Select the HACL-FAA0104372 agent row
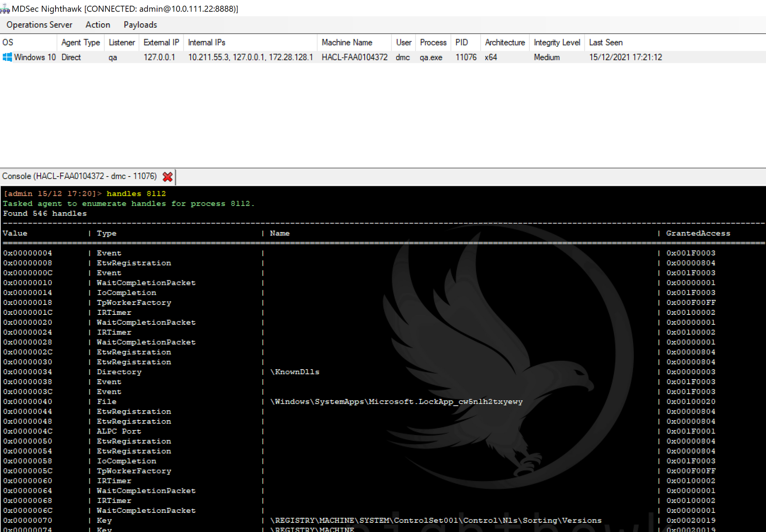 354,57
